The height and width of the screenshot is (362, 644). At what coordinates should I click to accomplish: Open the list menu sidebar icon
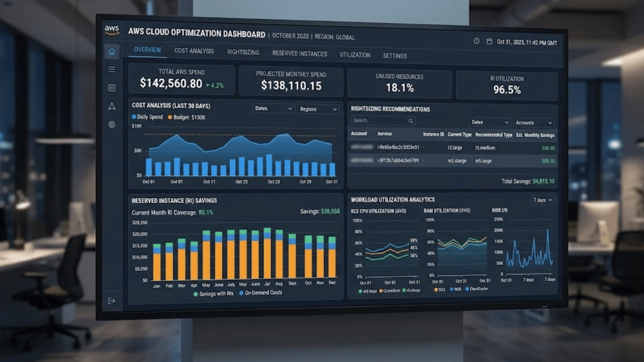point(112,69)
